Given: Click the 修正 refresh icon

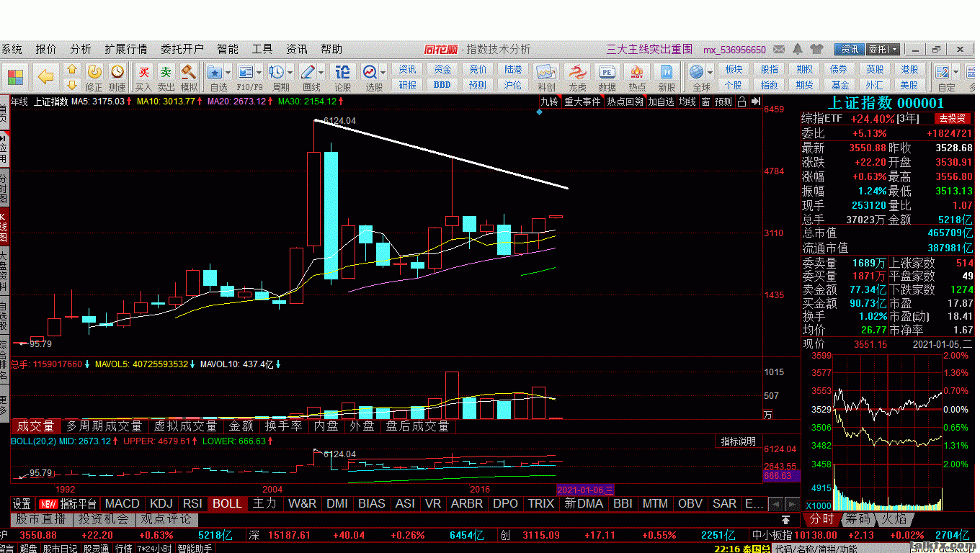Looking at the screenshot, I should coord(94,76).
